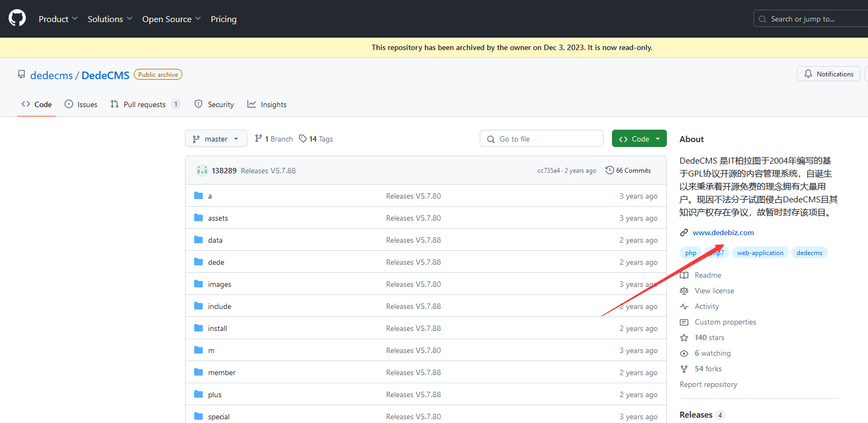Open the images folder
Image resolution: width=868 pixels, height=423 pixels.
[x=219, y=285]
